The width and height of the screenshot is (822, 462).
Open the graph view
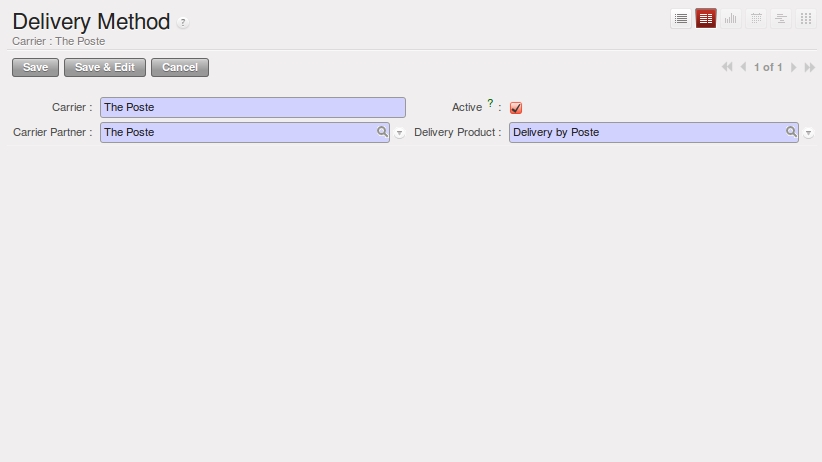[731, 18]
